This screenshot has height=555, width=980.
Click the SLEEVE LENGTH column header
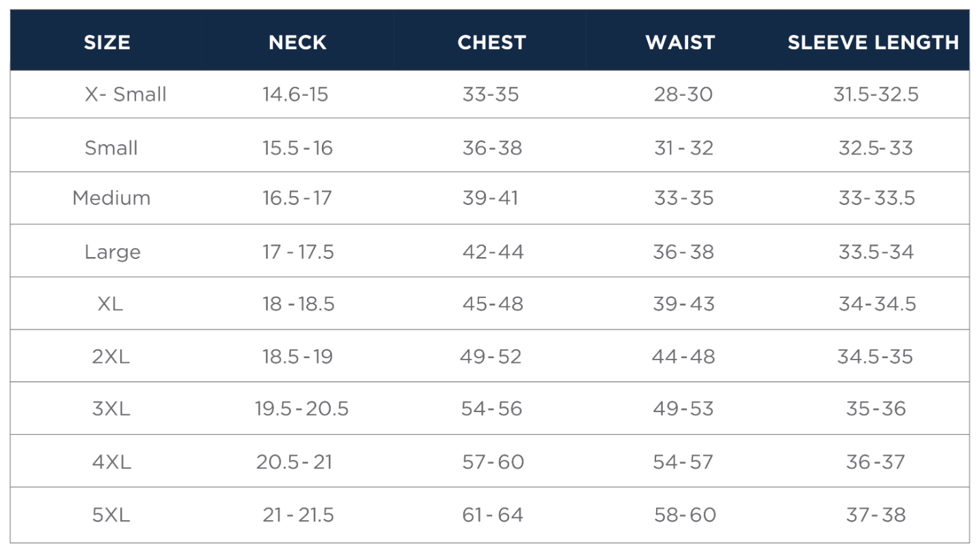tap(873, 42)
